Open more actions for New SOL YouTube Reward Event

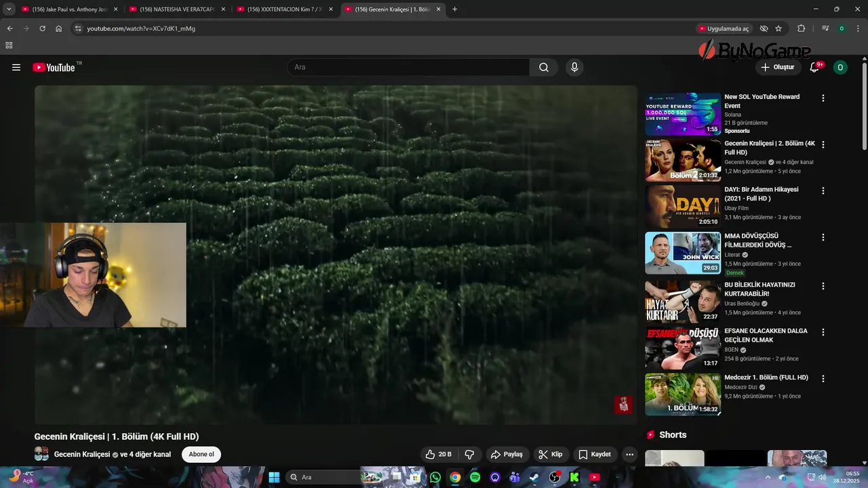(823, 98)
